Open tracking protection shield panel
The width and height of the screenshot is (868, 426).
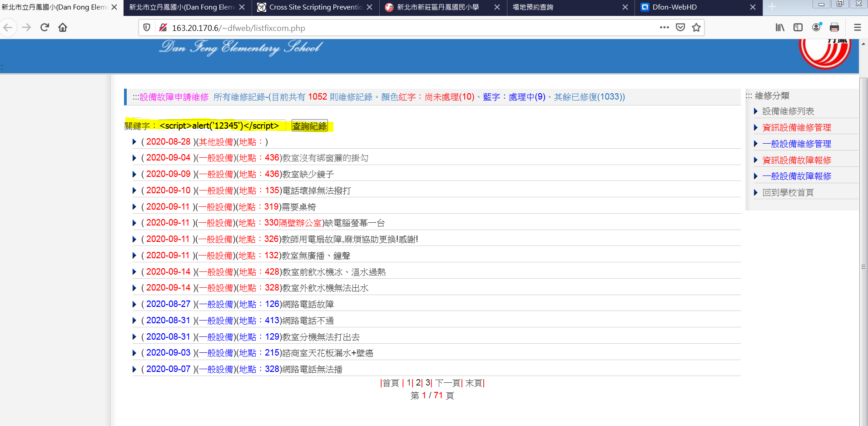[147, 28]
